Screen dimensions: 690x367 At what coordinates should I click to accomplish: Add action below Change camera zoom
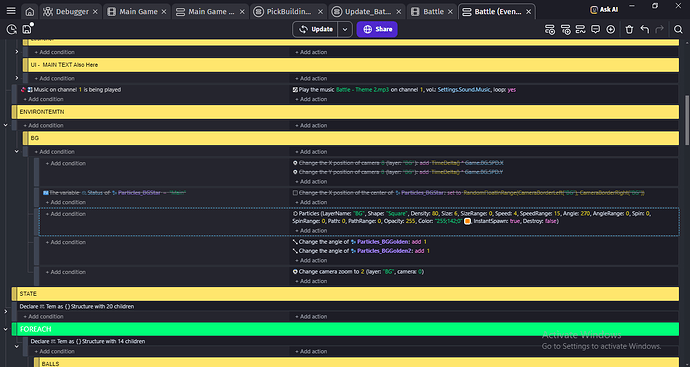pos(311,281)
